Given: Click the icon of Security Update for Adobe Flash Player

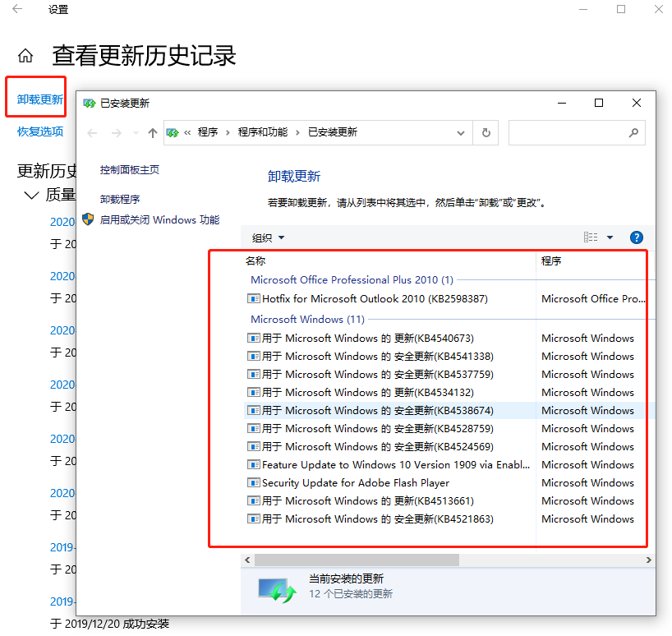Looking at the screenshot, I should pyautogui.click(x=254, y=482).
